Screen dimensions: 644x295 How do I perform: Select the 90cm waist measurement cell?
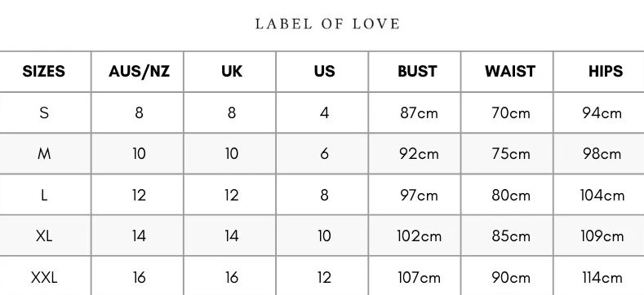[511, 277]
